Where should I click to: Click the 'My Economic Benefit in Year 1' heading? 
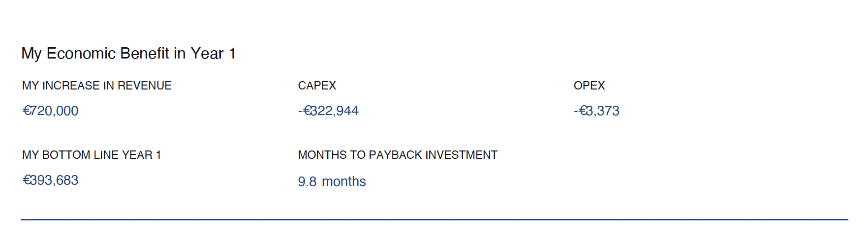pyautogui.click(x=128, y=54)
